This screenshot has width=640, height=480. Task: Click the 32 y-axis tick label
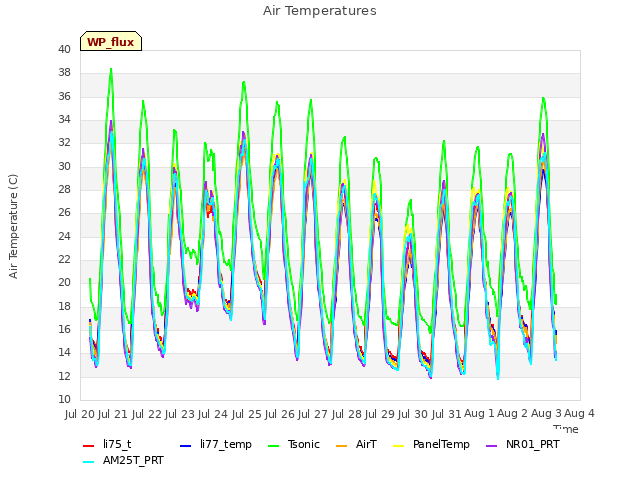pyautogui.click(x=64, y=142)
